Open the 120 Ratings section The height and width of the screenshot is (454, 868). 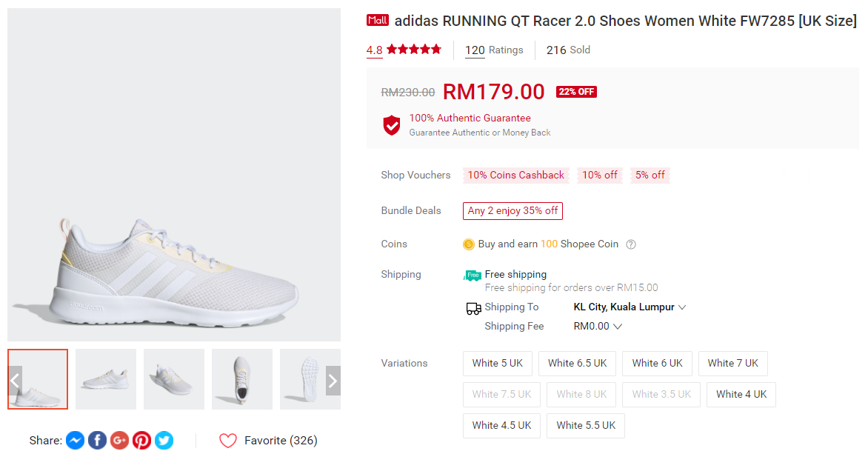494,50
